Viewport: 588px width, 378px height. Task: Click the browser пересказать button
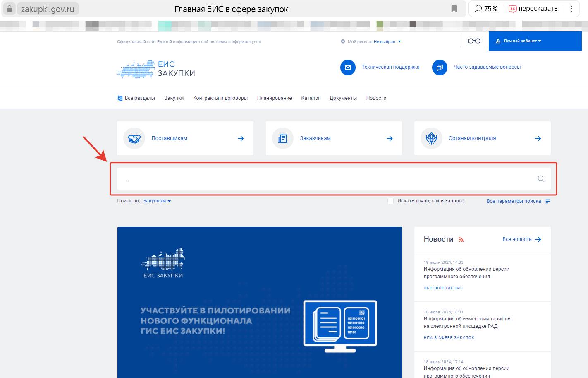533,9
